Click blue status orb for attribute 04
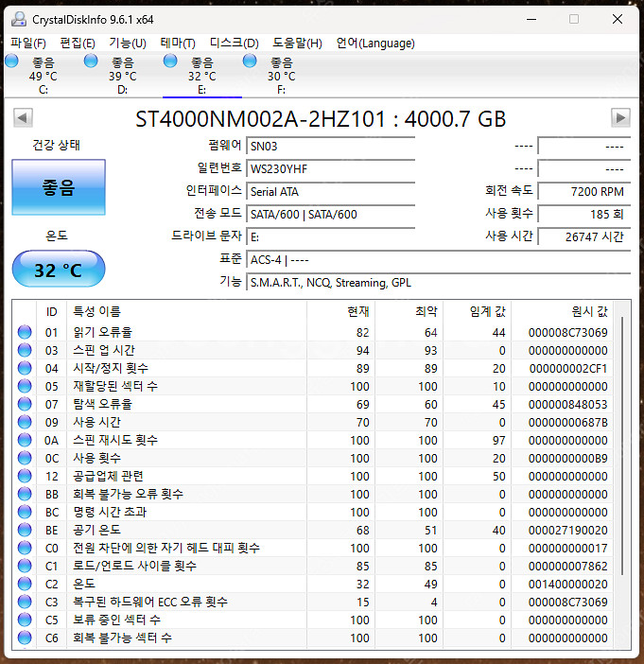Image resolution: width=644 pixels, height=664 pixels. (x=25, y=368)
